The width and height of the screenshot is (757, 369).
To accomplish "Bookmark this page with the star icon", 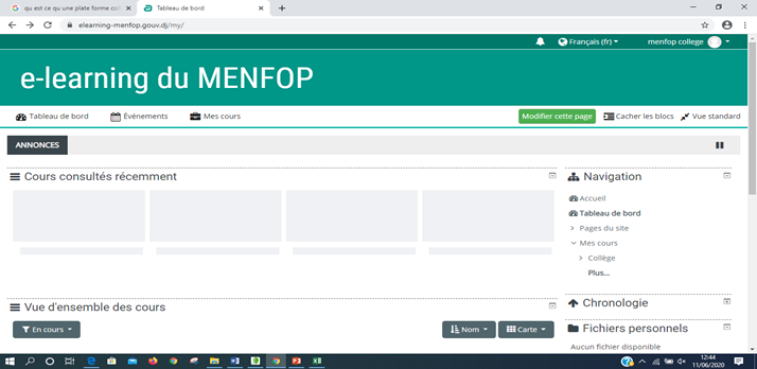I will coord(705,25).
